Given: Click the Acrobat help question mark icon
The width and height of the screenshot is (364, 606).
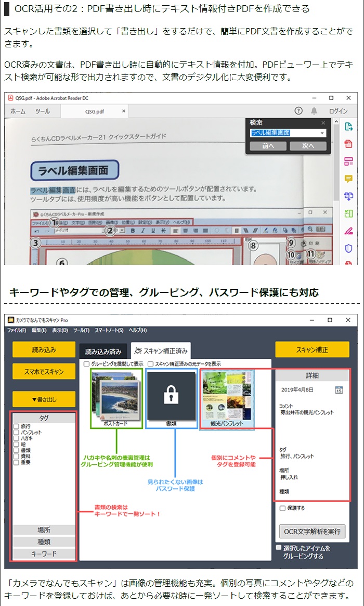Looking at the screenshot, I should click(x=298, y=111).
